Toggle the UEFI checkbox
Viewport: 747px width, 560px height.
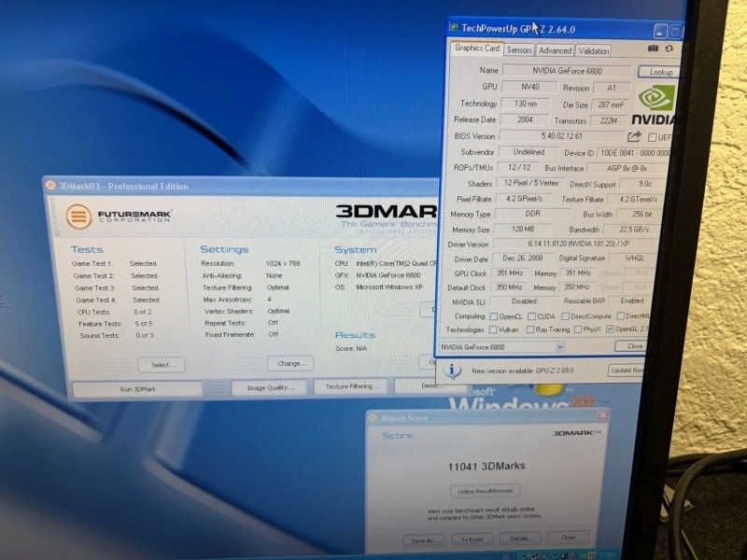coord(652,137)
